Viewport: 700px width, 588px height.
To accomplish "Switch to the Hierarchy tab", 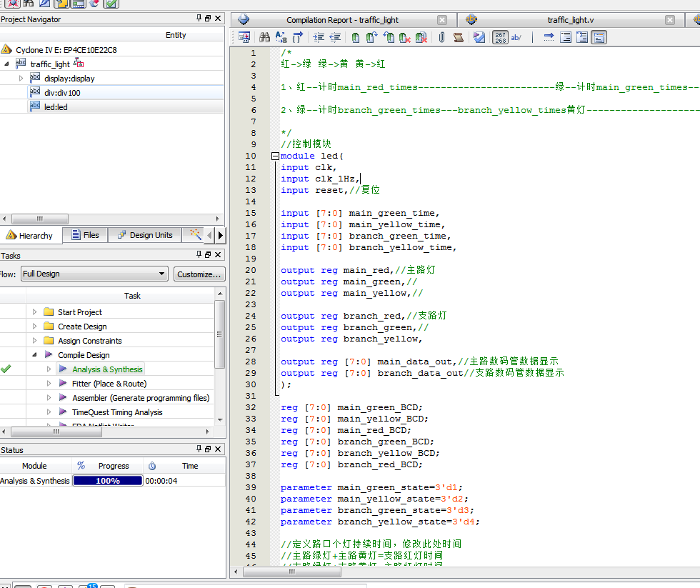I will [x=30, y=235].
